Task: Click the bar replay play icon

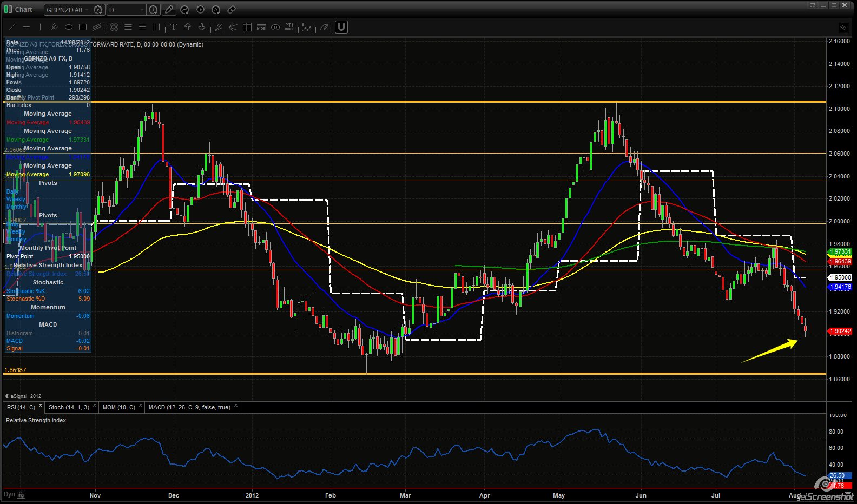Action: coord(200,10)
